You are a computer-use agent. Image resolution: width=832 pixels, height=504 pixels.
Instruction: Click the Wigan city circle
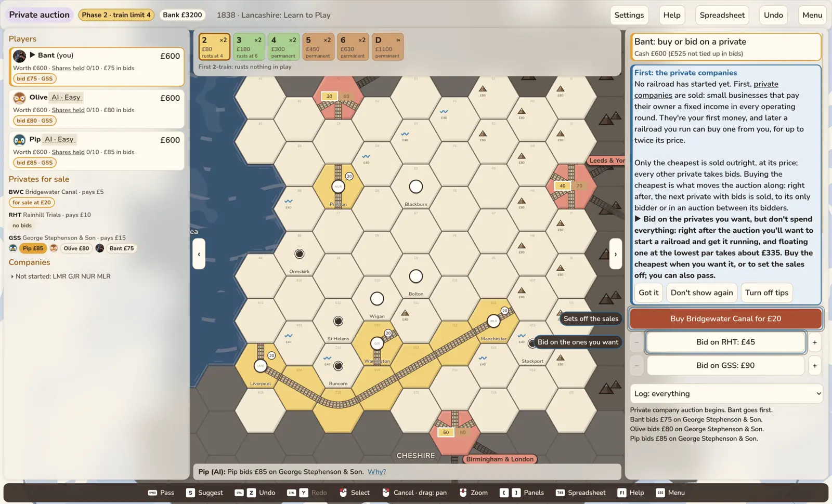(377, 299)
